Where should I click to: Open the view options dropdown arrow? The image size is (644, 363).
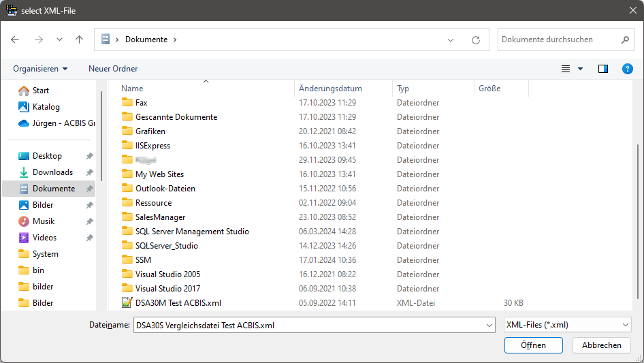[580, 69]
